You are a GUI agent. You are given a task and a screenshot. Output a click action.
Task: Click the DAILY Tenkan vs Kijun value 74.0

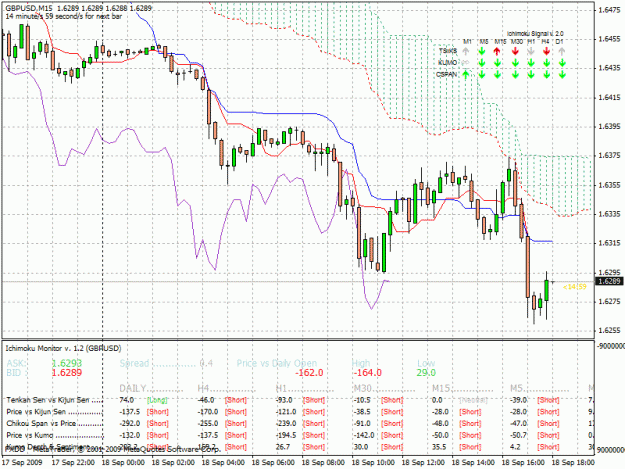coord(127,400)
